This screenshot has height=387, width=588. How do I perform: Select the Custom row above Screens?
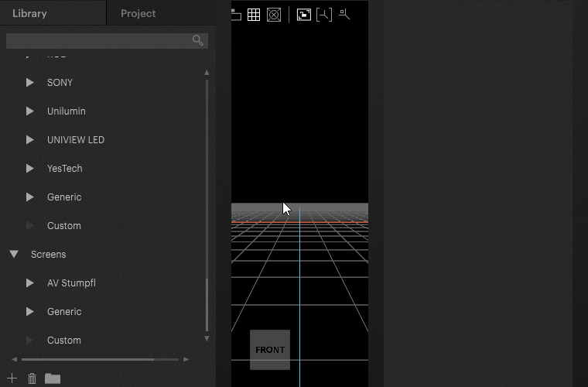(63, 226)
